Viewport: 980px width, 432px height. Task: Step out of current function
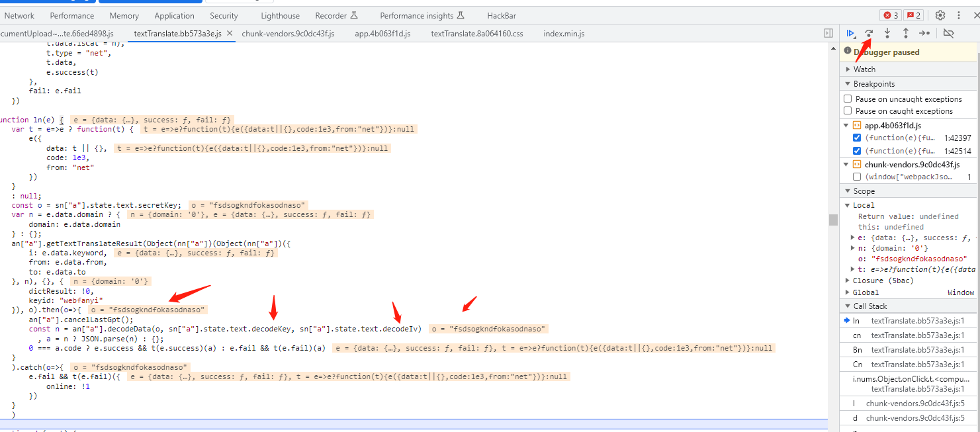pyautogui.click(x=906, y=33)
